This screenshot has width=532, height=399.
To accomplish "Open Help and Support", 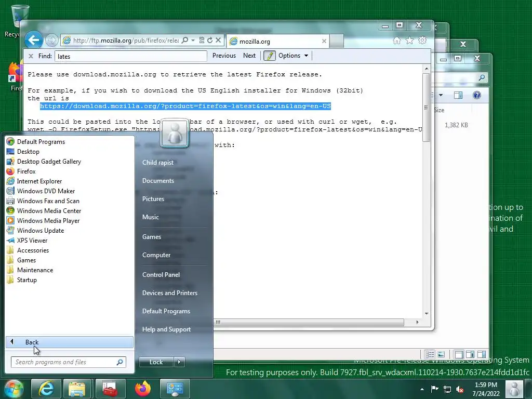I will tap(166, 329).
